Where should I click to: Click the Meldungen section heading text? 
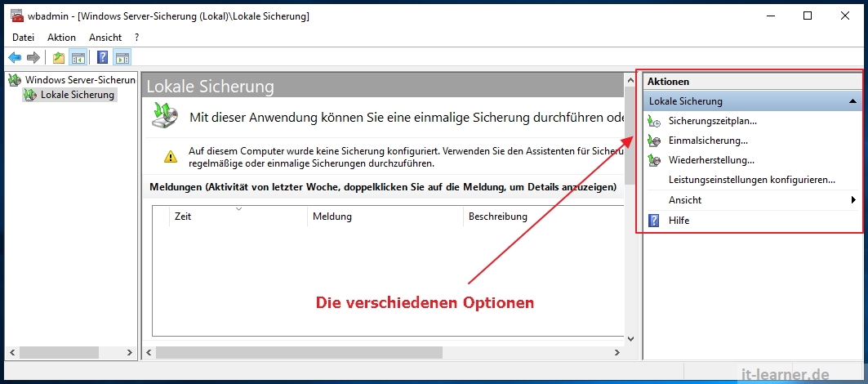point(383,187)
